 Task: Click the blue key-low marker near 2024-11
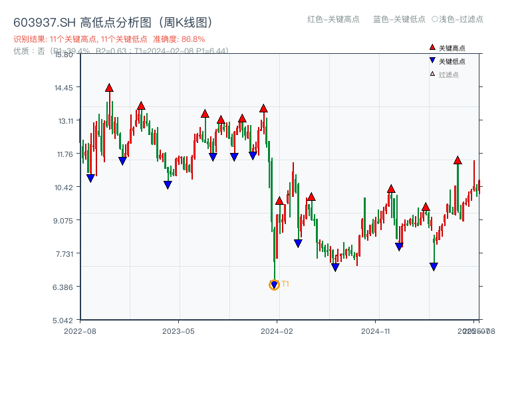pyautogui.click(x=399, y=247)
